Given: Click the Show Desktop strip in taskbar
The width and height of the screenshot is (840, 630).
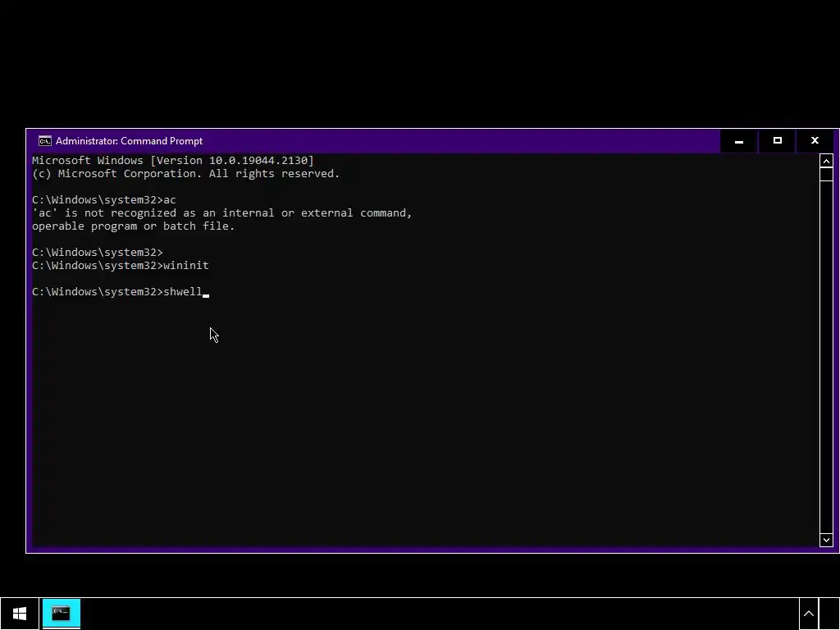Looking at the screenshot, I should [829, 614].
